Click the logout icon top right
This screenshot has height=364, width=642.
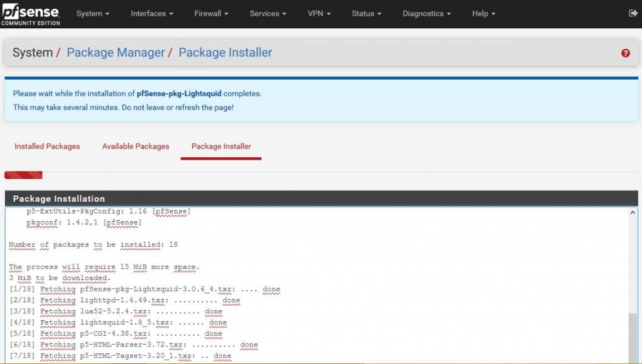coord(633,13)
